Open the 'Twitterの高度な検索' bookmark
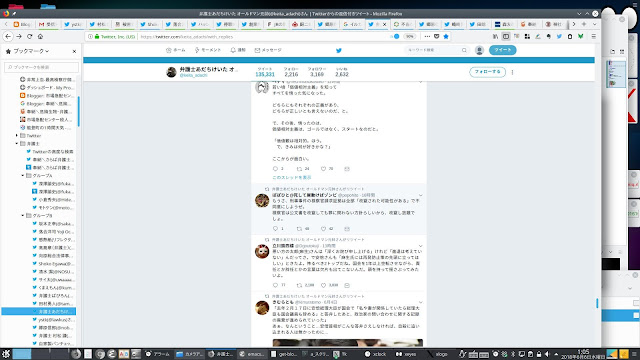This screenshot has width=640, height=360. click(x=50, y=151)
